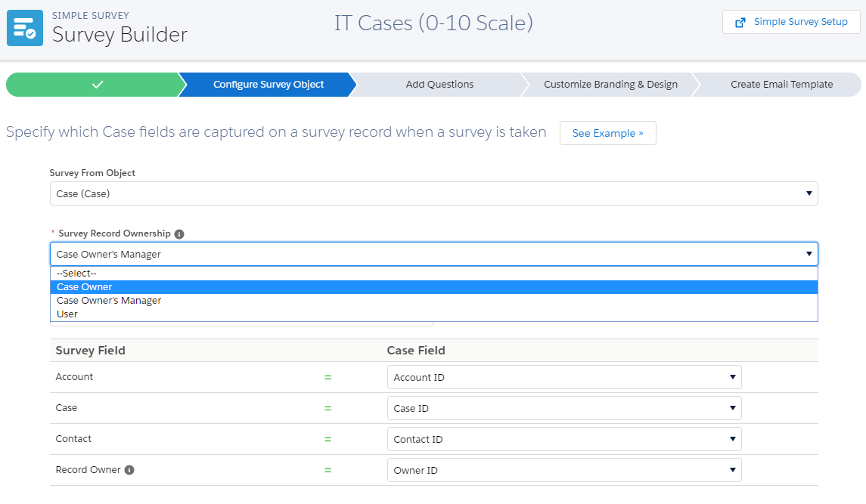
Task: Open the Contact ID field dropdown
Action: [564, 440]
